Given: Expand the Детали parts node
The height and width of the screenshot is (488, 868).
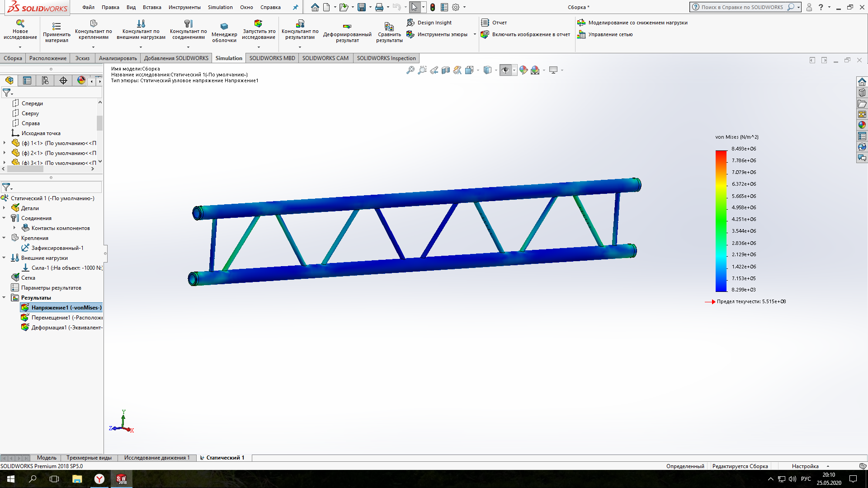Looking at the screenshot, I should point(4,208).
